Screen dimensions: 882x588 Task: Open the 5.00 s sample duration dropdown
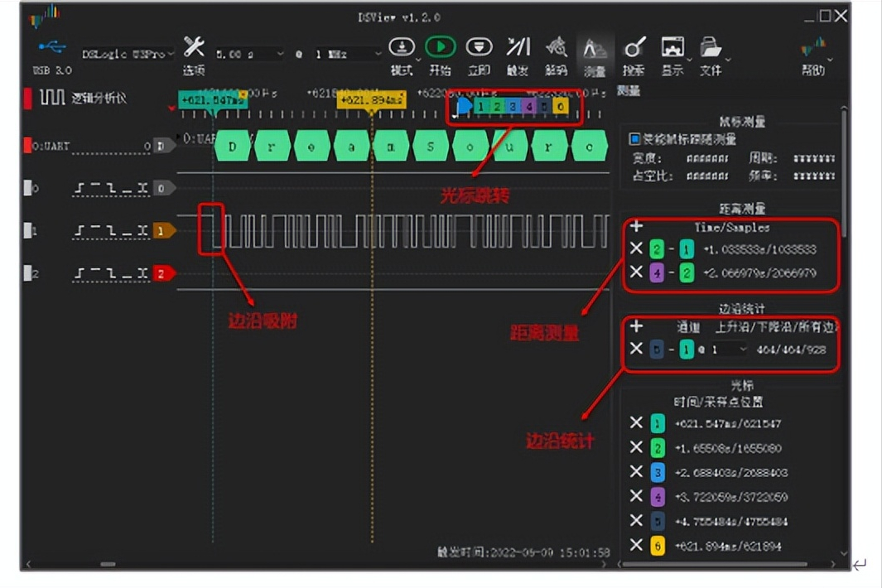[249, 54]
